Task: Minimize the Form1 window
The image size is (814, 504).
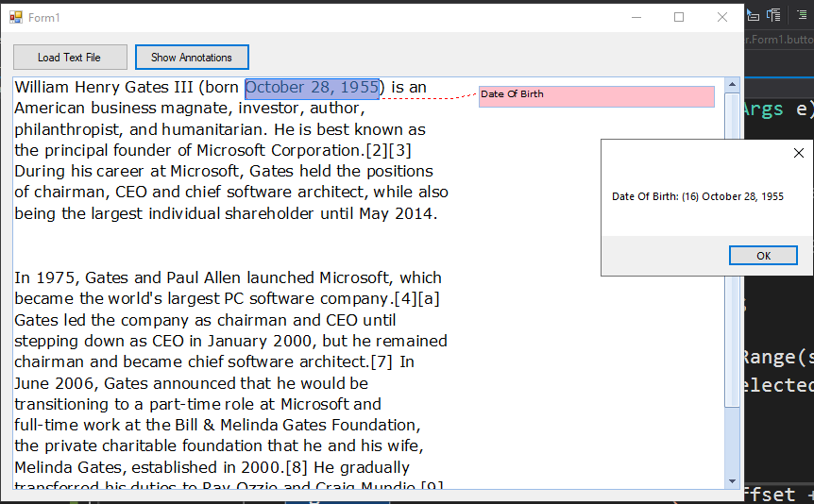Action: tap(636, 17)
